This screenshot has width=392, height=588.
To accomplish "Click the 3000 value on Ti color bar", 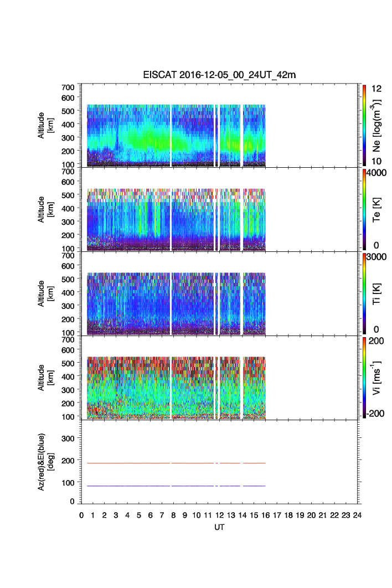I will pos(376,257).
